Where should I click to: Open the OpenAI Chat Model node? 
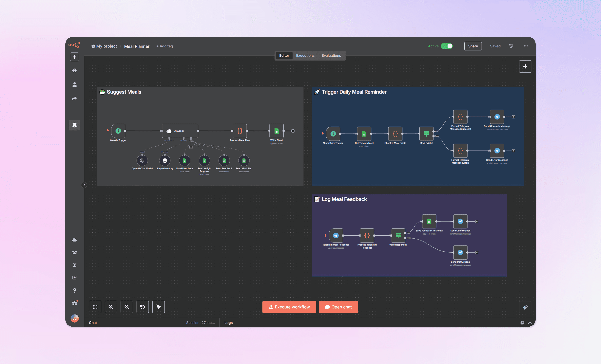pyautogui.click(x=142, y=161)
